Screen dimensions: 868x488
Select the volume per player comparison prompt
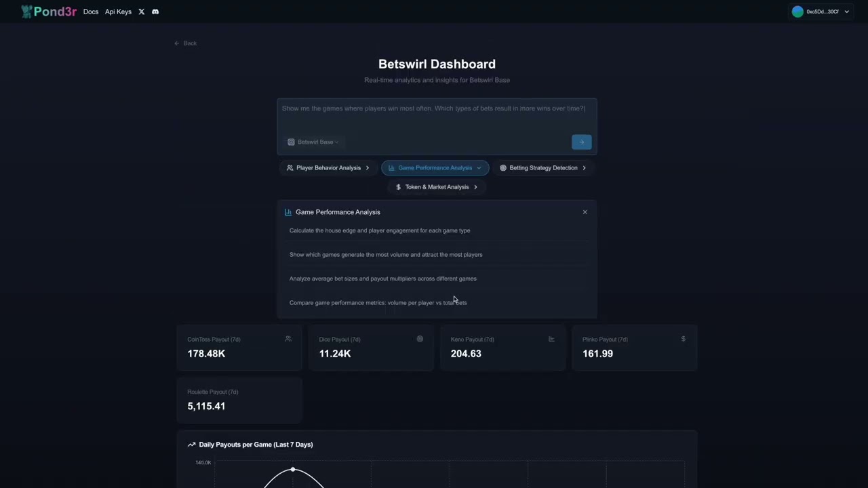[437, 303]
